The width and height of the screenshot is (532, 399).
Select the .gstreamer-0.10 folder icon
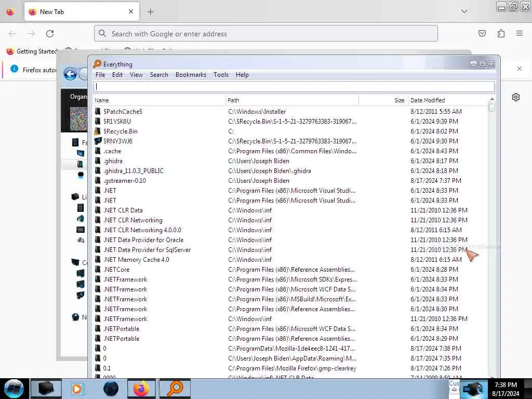click(98, 180)
